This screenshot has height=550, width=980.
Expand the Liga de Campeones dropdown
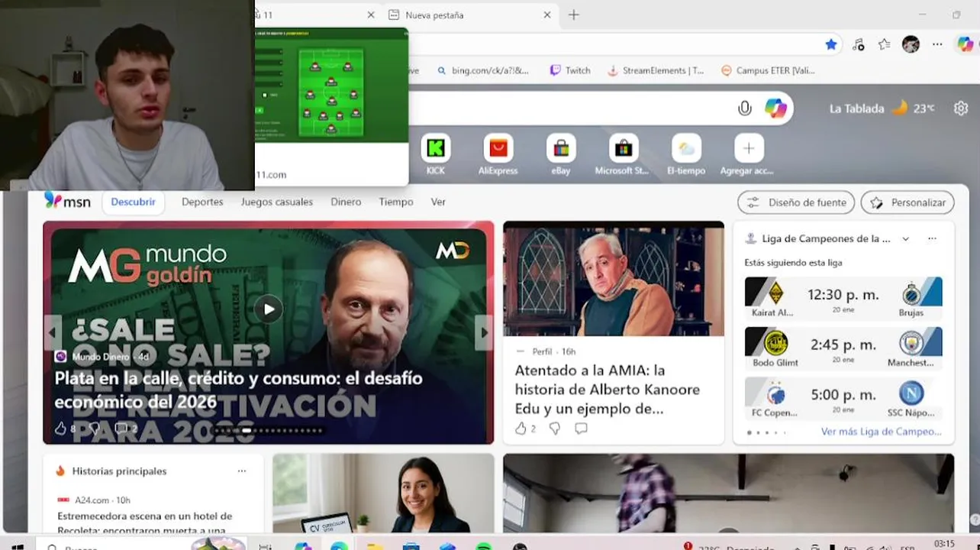point(905,238)
